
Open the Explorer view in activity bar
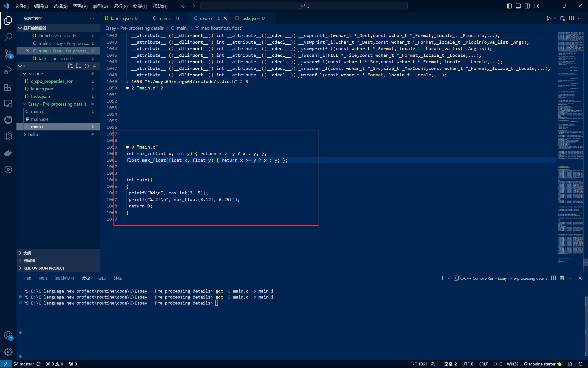coord(8,20)
